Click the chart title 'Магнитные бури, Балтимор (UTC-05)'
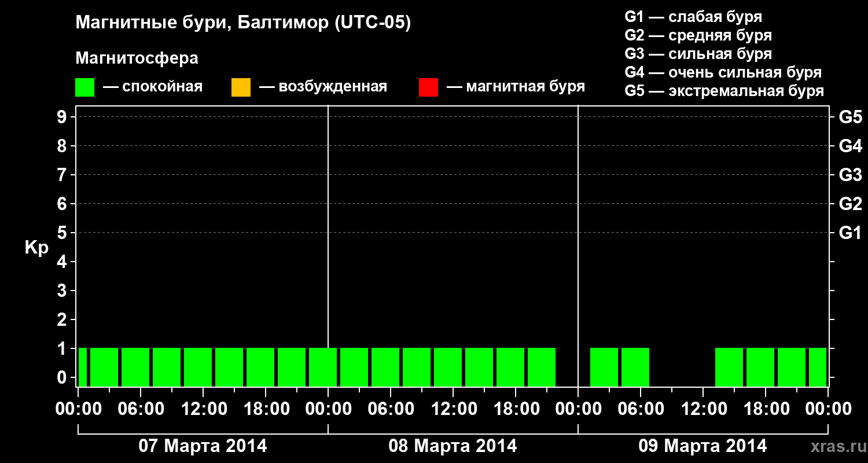868x463 pixels. pos(243,23)
